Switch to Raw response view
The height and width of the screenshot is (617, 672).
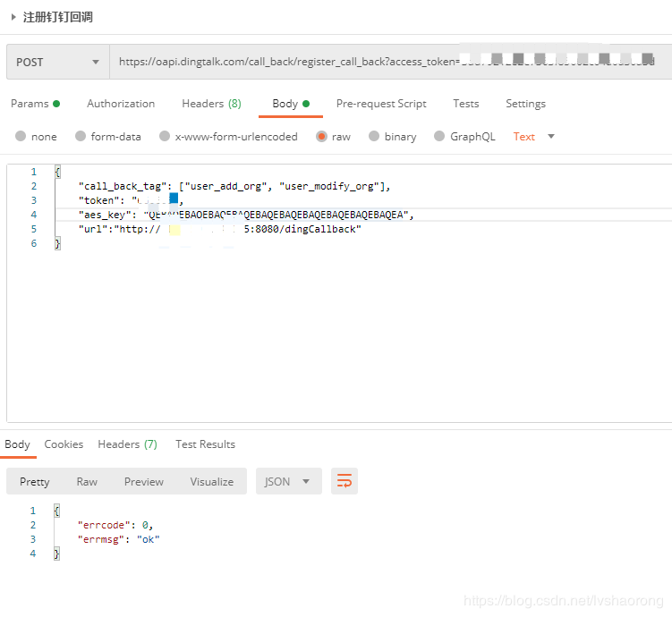point(87,482)
